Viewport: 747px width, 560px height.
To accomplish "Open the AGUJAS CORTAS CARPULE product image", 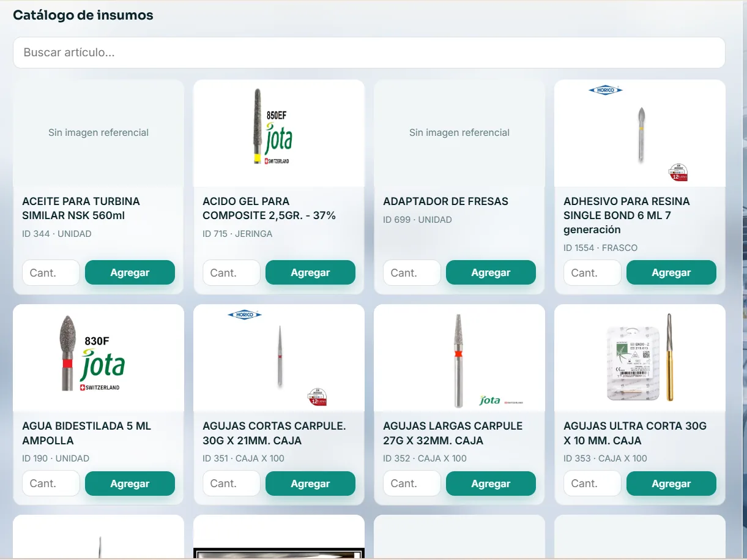I will click(x=279, y=358).
